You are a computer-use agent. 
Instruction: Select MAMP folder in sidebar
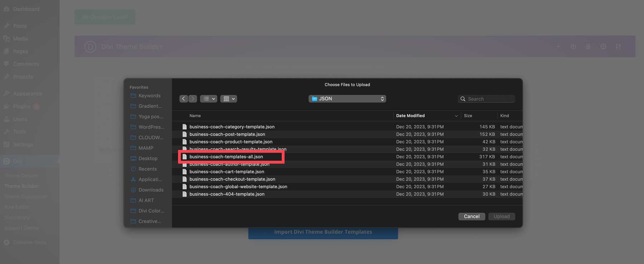[146, 148]
